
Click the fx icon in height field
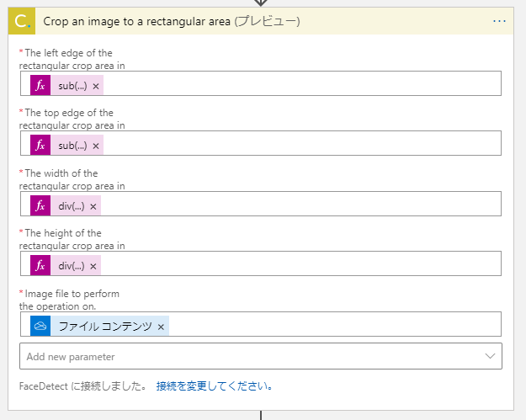(40, 265)
